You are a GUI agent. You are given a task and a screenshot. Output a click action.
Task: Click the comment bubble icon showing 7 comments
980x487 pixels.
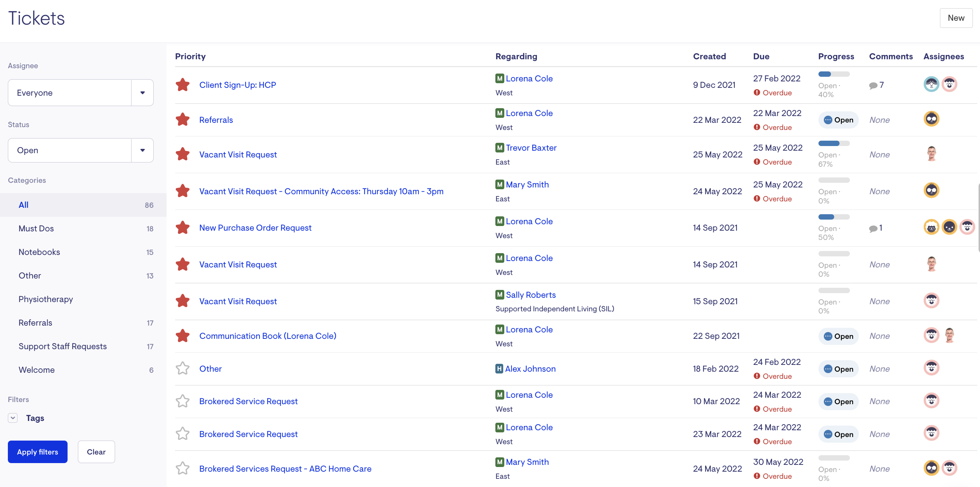[x=873, y=85]
